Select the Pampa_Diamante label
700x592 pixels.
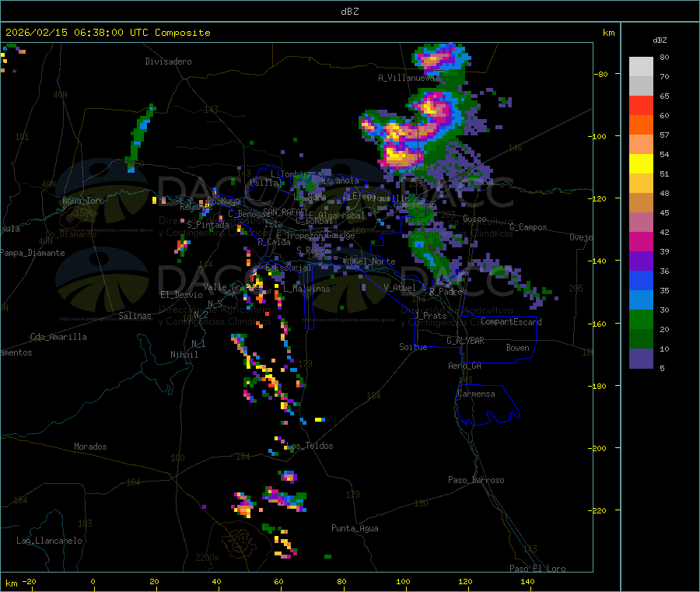pyautogui.click(x=33, y=253)
